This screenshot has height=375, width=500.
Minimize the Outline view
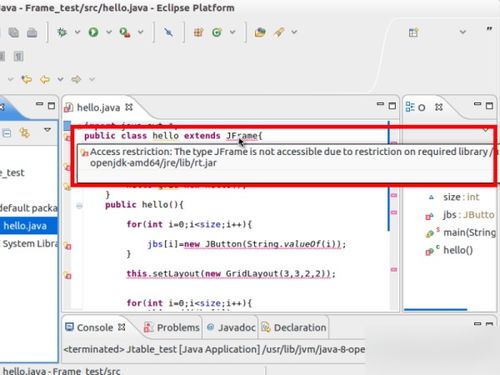(x=477, y=104)
